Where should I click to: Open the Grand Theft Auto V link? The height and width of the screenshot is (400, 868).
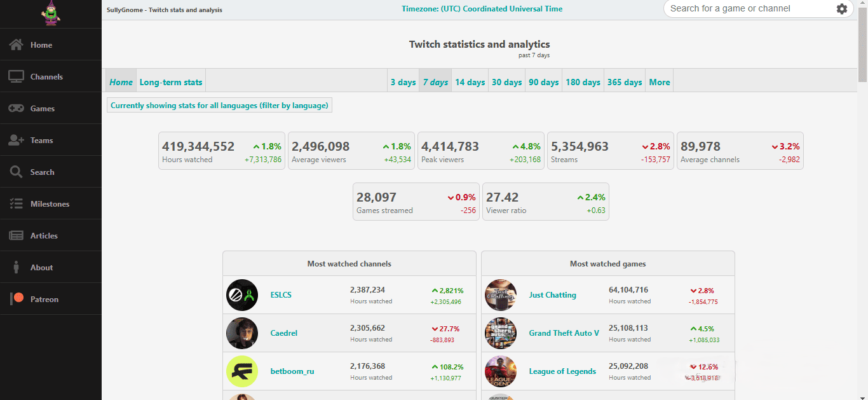tap(564, 333)
